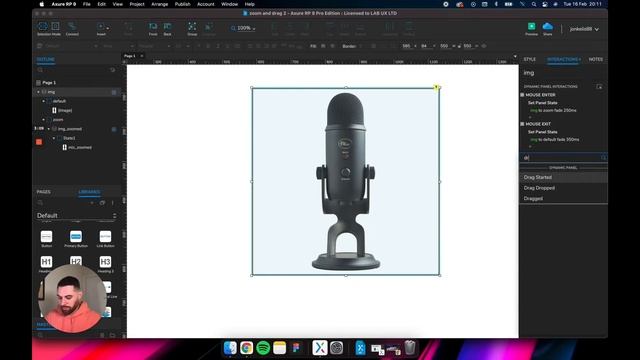
Task: Open the Project menu
Action: point(137,4)
